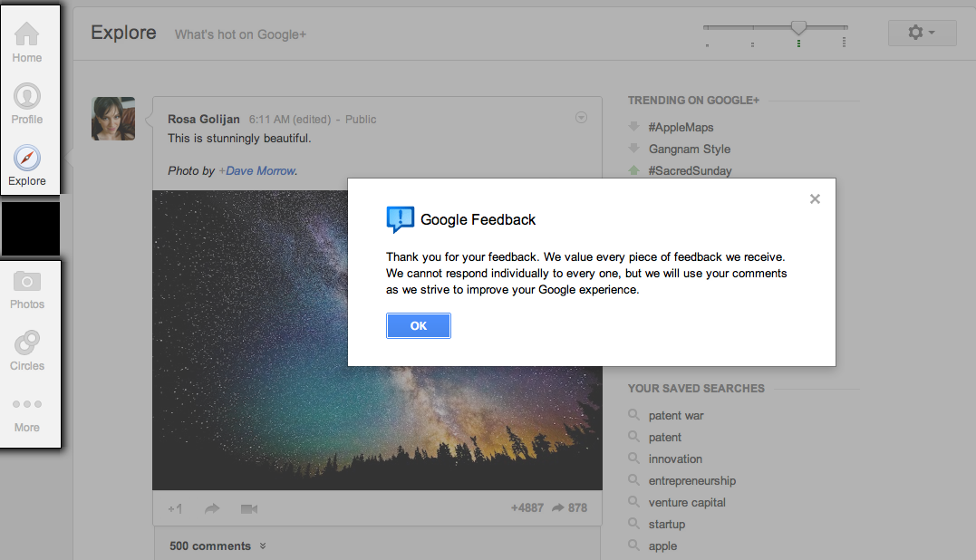
Task: Open the saved search venture capital
Action: [x=687, y=503]
